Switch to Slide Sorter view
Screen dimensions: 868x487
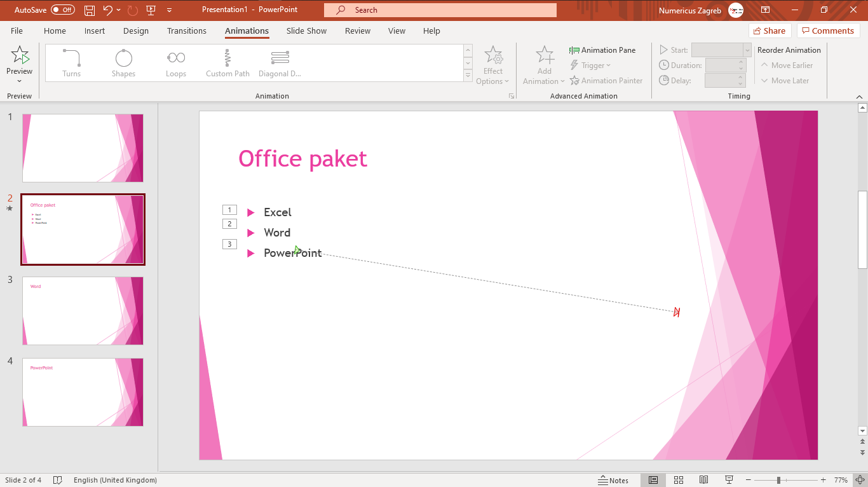tap(679, 480)
